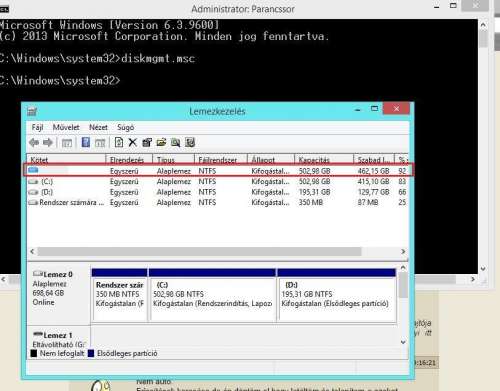Select the (C:) row in volume list
This screenshot has height=391, width=500.
[x=218, y=182]
